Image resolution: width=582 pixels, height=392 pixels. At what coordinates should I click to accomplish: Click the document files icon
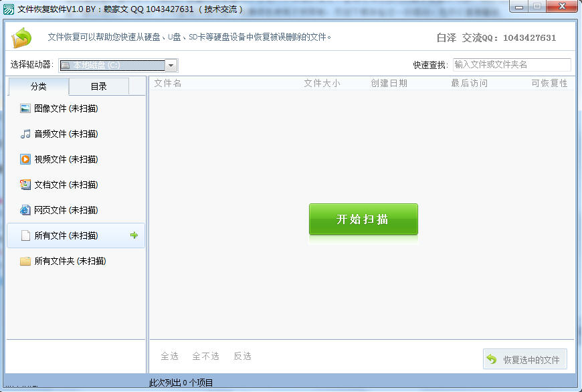(25, 185)
